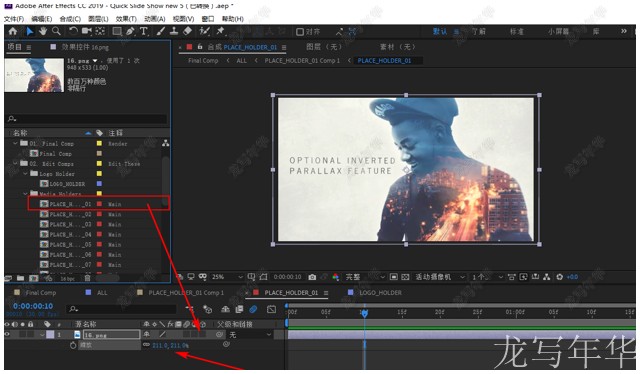Click the trash icon in Project panel

click(x=87, y=278)
